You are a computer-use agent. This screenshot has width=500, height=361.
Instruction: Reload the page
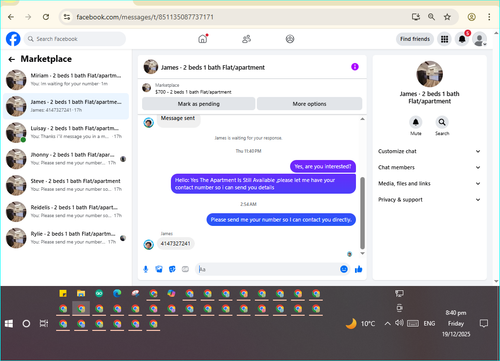tap(46, 17)
